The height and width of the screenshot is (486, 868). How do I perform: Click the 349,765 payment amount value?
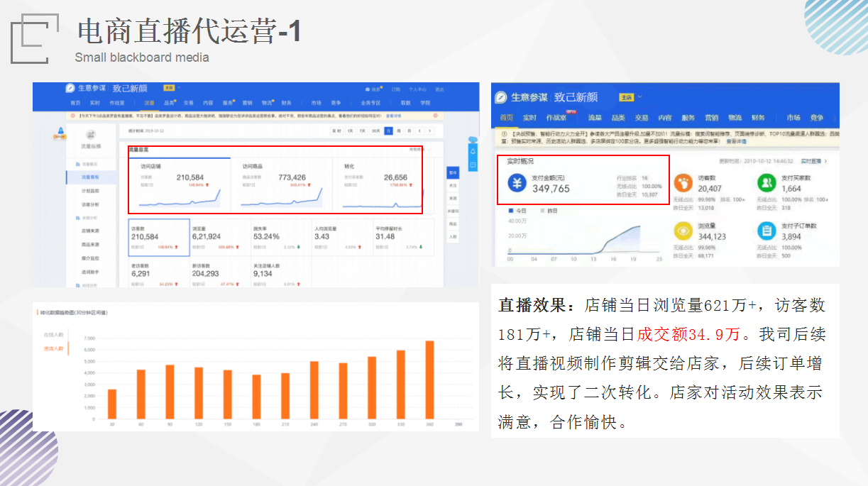click(551, 189)
